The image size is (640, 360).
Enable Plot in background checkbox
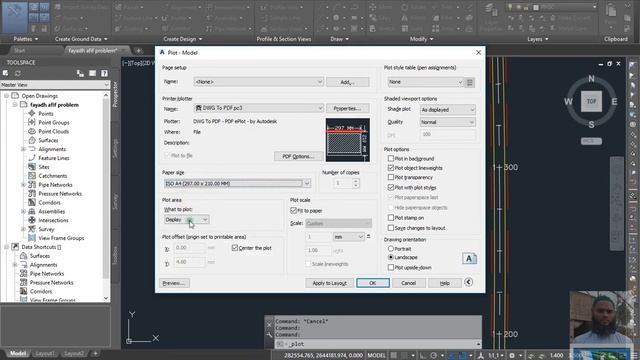[x=391, y=158]
